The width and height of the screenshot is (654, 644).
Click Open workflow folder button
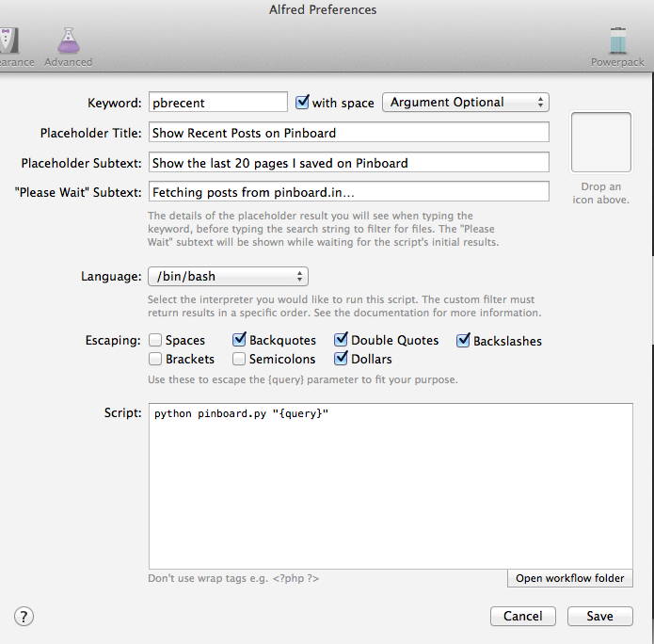[x=569, y=578]
